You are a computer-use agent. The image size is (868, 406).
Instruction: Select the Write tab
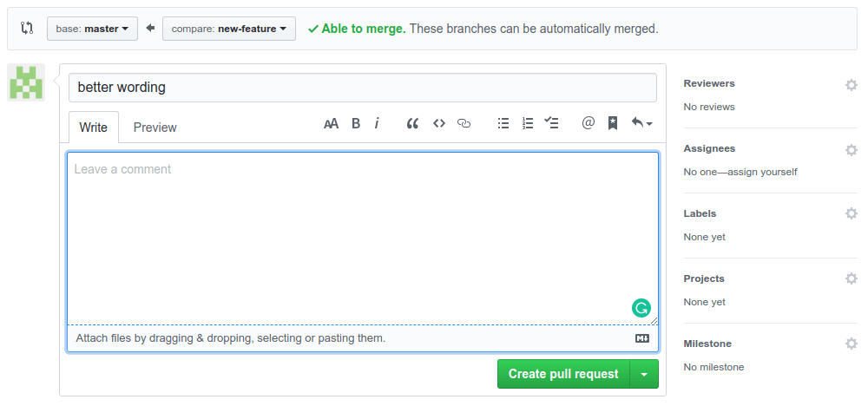point(94,128)
